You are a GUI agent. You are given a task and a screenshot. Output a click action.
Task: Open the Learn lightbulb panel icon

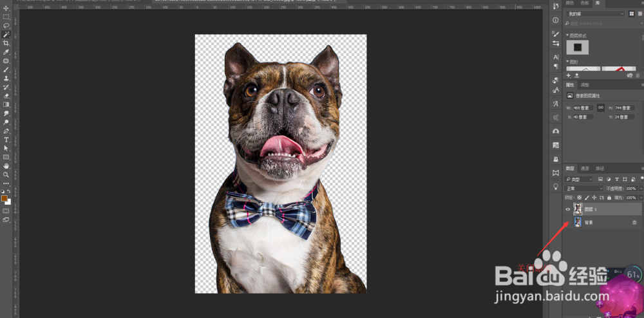(556, 186)
